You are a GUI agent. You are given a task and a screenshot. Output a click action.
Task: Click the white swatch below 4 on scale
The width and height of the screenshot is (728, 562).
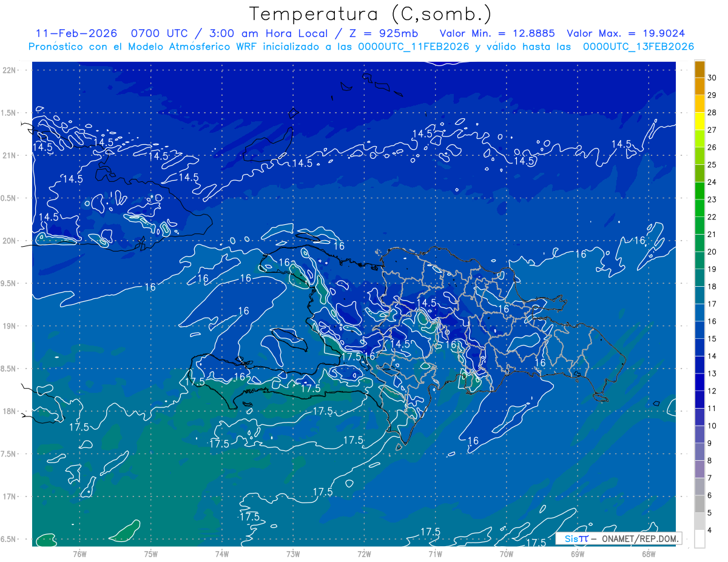point(699,539)
